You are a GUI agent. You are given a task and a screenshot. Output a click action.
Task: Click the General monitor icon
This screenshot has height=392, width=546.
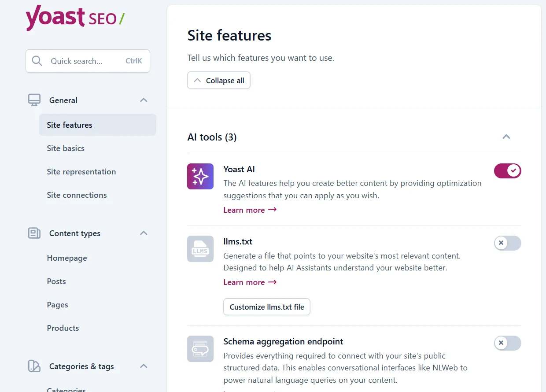point(34,100)
